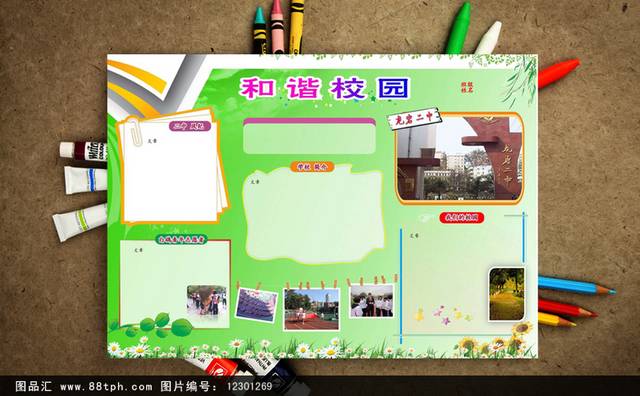
Task: Click the 龙岩二中 name tag
Action: tap(415, 118)
